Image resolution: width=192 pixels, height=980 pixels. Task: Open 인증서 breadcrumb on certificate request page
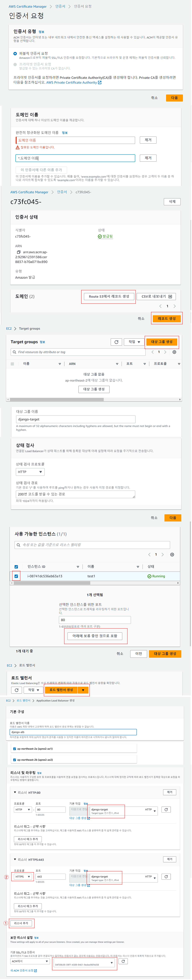click(60, 6)
